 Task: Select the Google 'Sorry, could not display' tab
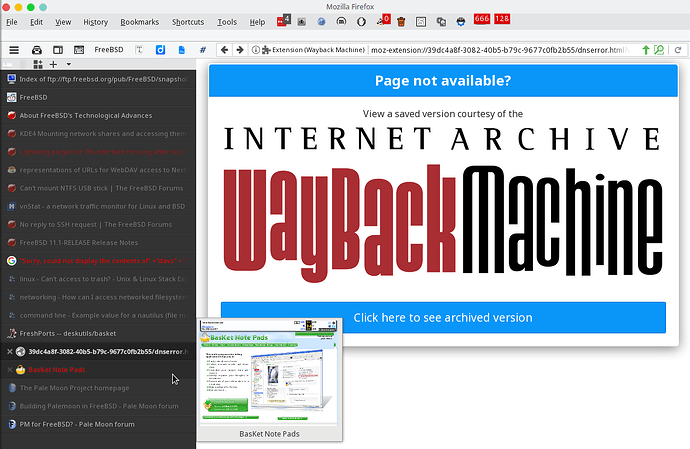pyautogui.click(x=98, y=261)
